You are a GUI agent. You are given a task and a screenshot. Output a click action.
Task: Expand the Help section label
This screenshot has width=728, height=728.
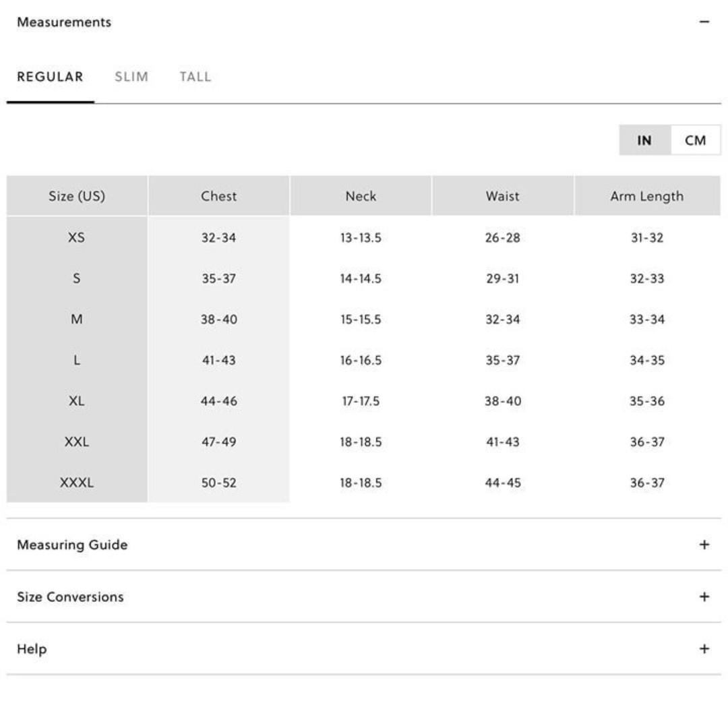point(32,648)
